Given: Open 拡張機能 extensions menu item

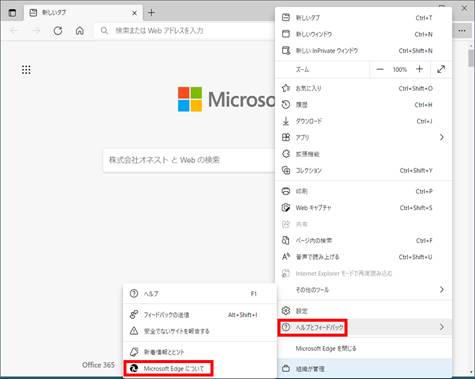Looking at the screenshot, I should click(363, 154).
